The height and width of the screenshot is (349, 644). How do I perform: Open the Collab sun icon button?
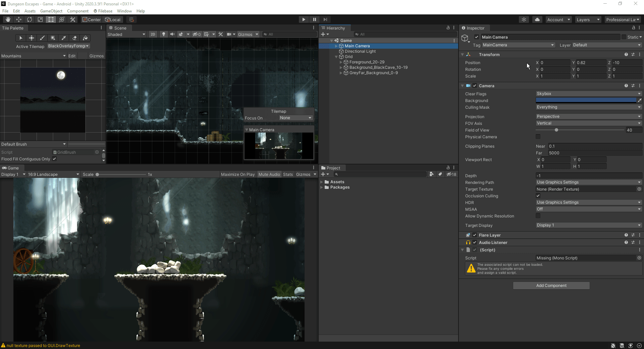point(524,19)
